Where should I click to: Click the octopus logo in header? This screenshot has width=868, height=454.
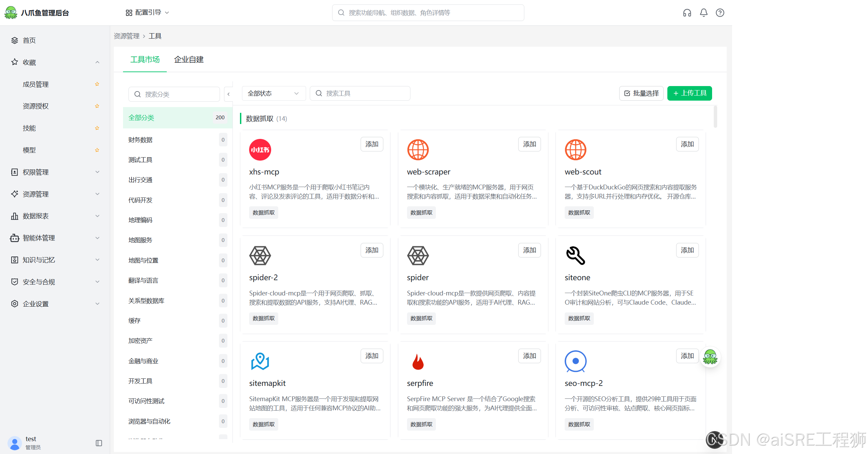click(x=11, y=13)
